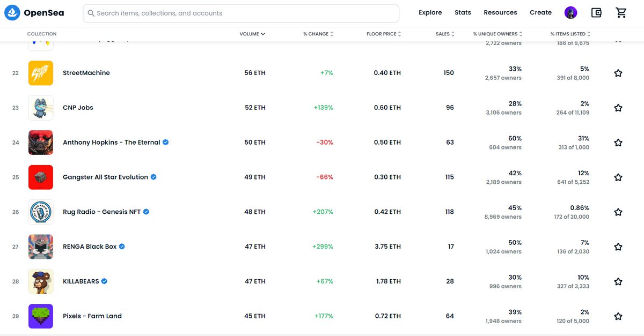644x336 pixels.
Task: Add CNP Jobs to watchlist star
Action: (x=618, y=108)
